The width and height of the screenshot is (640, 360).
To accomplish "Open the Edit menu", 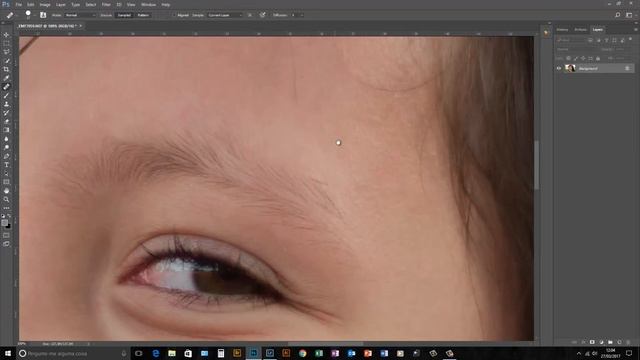I will [x=31, y=4].
